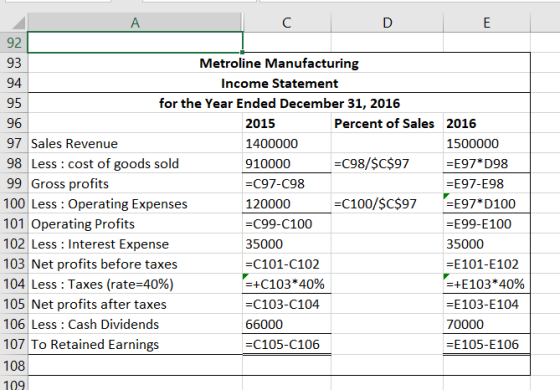Click the Select All corner triangle
Screen dimensions: 560x390
[18, 23]
